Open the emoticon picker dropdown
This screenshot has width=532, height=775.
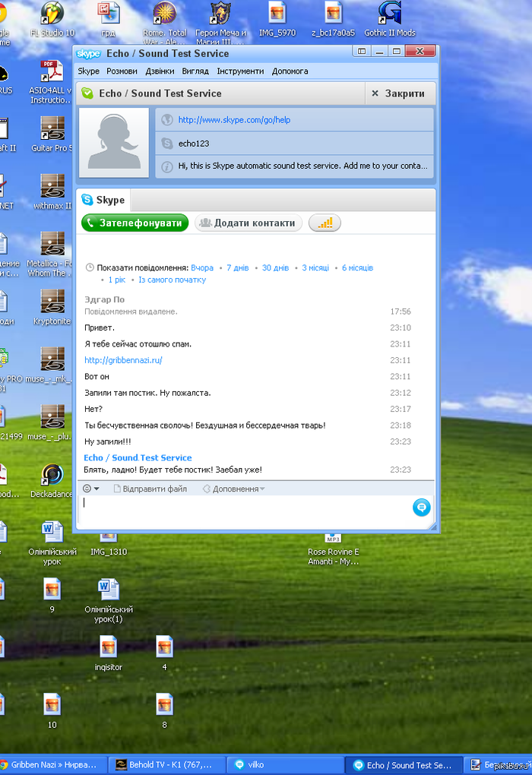click(x=91, y=489)
